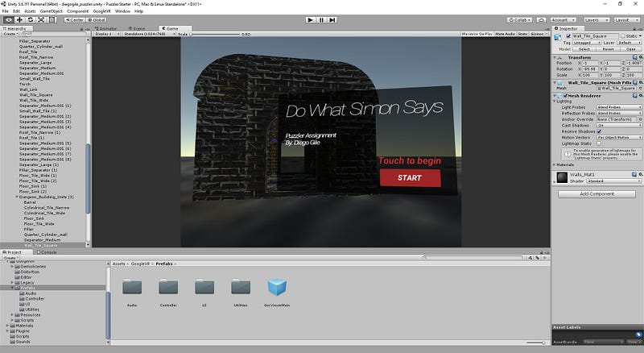The image size is (644, 353).
Task: Collapse Dungeon_Building_Unite (3) in Hierarchy
Action: 17,197
